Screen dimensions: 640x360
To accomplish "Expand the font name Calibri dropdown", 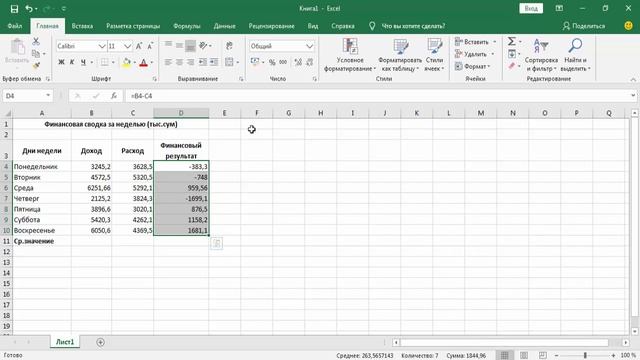I will point(102,46).
